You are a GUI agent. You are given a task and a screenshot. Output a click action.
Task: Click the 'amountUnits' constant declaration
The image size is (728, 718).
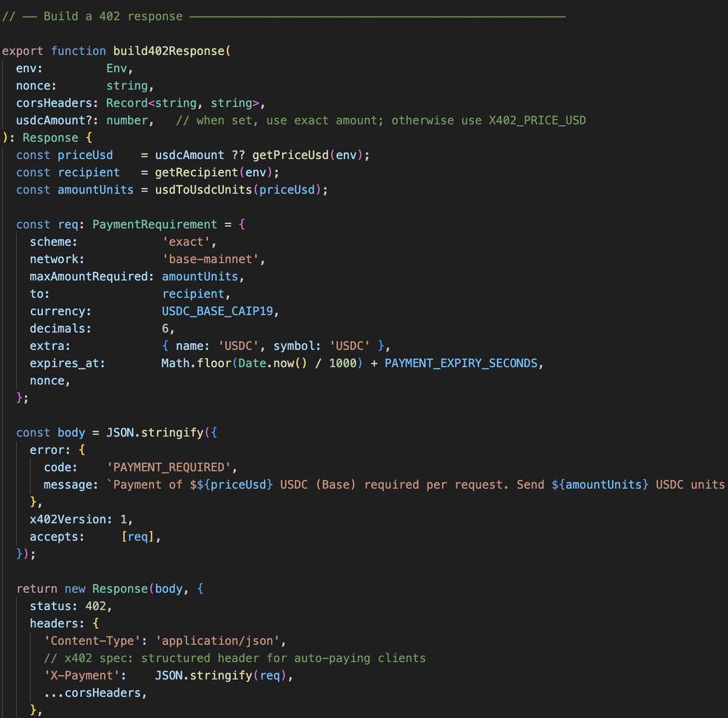96,189
